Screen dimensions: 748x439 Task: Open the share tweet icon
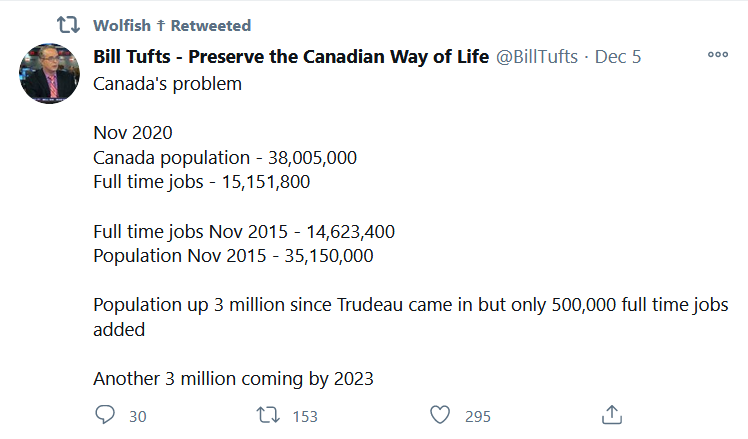click(613, 415)
